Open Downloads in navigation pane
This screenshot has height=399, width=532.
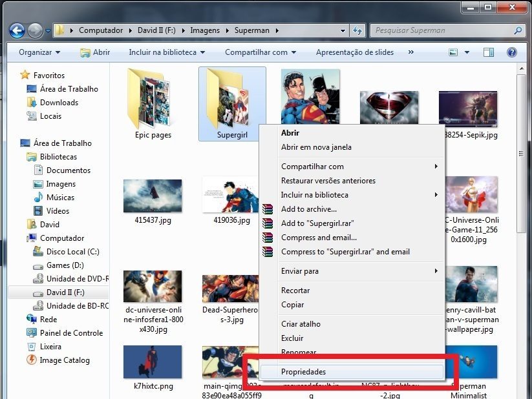click(59, 103)
